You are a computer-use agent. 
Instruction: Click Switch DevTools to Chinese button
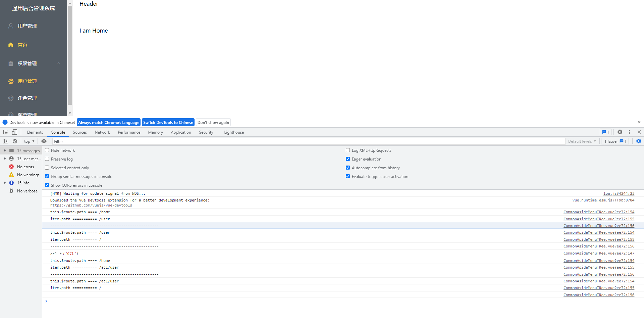168,122
